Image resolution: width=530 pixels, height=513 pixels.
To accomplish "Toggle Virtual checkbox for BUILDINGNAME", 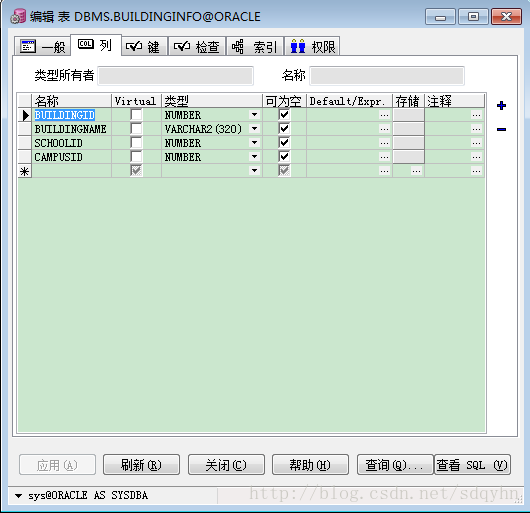I will coord(136,129).
